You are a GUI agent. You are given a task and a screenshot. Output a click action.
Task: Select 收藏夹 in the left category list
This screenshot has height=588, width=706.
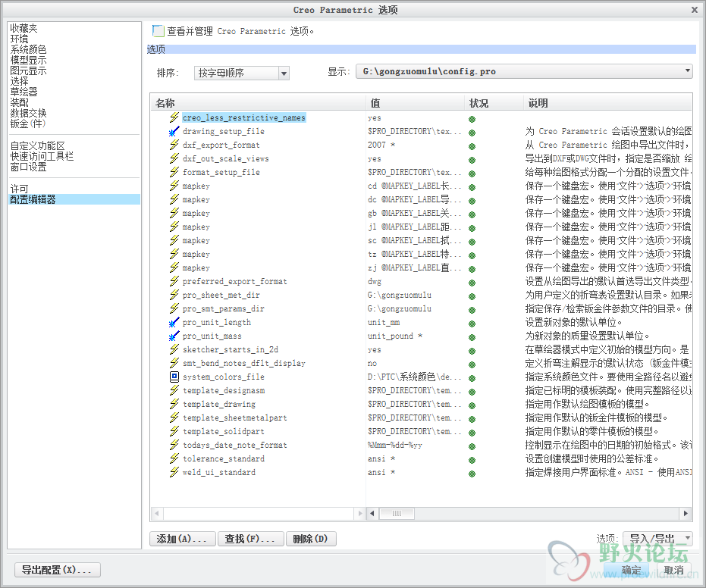click(x=24, y=28)
